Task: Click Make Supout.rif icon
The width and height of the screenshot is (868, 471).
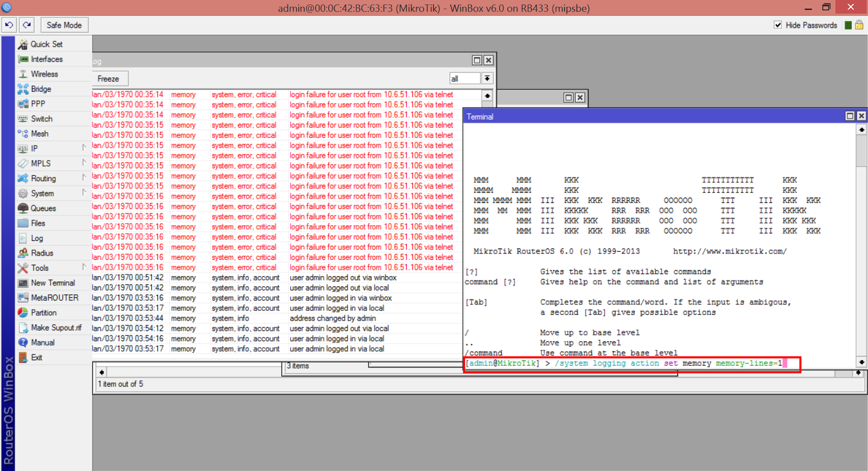Action: (x=23, y=328)
